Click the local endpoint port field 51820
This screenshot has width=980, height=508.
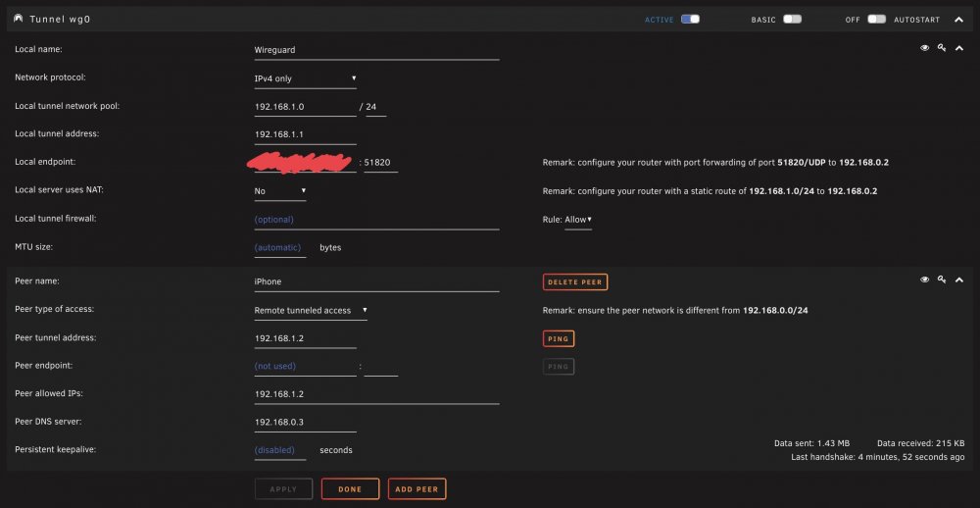380,163
